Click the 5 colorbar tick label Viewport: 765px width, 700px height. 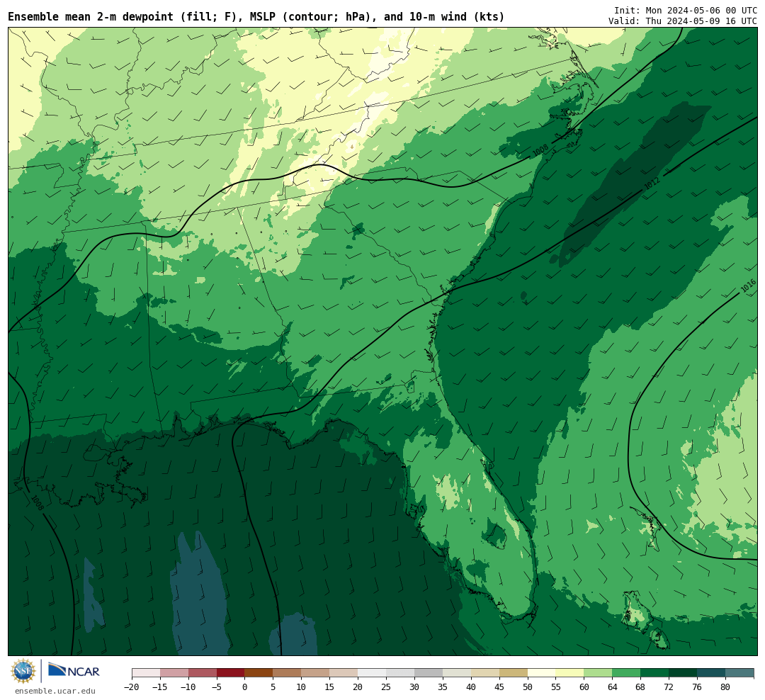click(273, 687)
